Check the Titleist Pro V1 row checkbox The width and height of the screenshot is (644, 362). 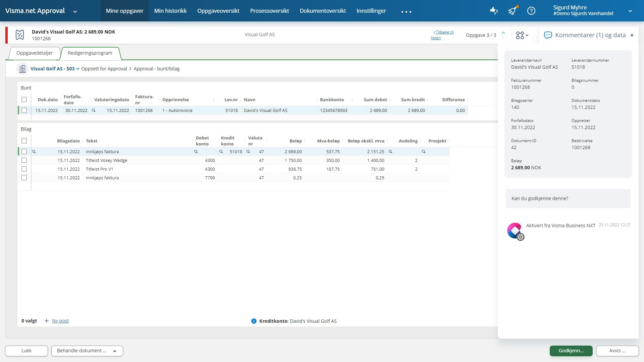[24, 169]
